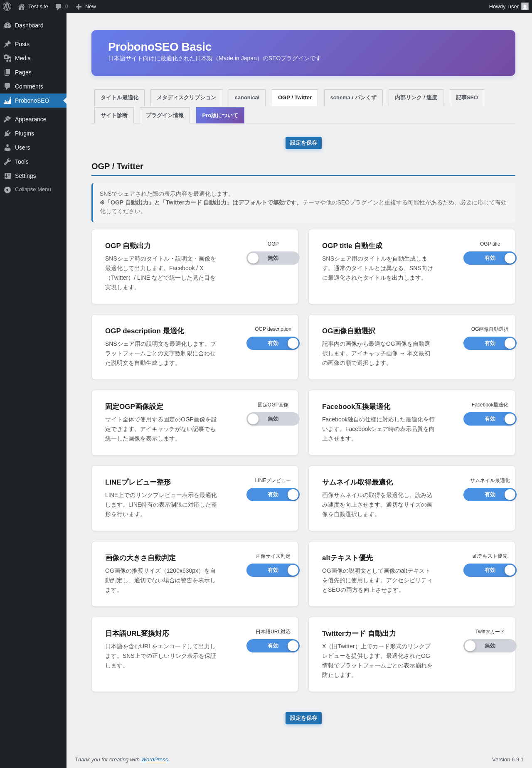Screen dimensions: 532x768
Task: Click the plus icon beside New
Action: click(x=79, y=7)
